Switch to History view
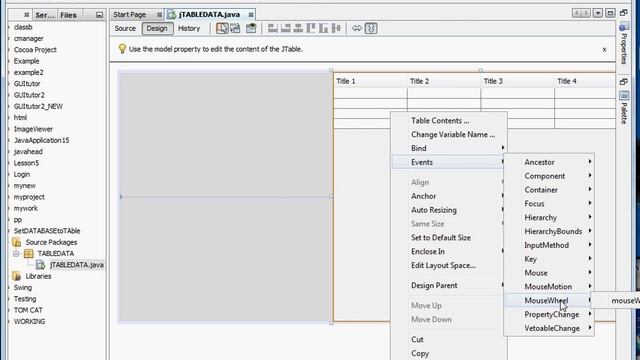The height and width of the screenshot is (360, 640). coord(189,28)
